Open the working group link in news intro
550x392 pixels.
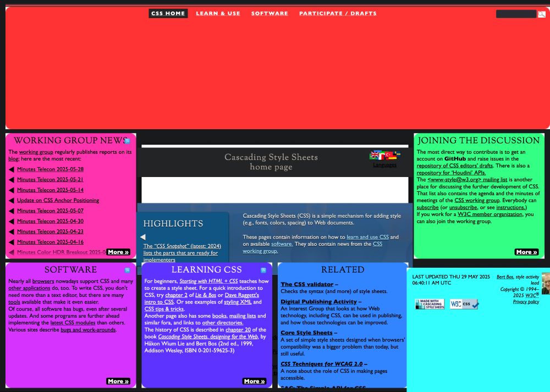[x=36, y=152]
